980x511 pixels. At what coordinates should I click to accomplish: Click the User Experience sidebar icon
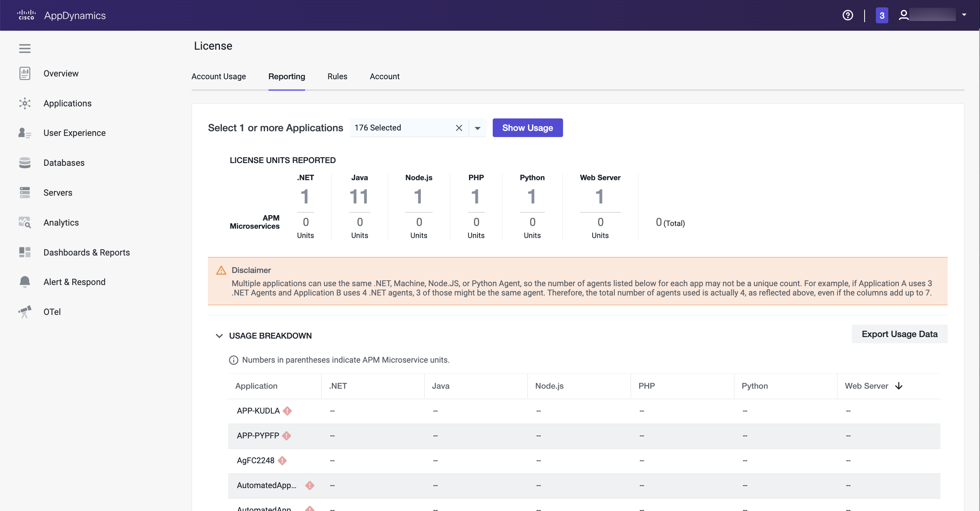click(x=24, y=133)
